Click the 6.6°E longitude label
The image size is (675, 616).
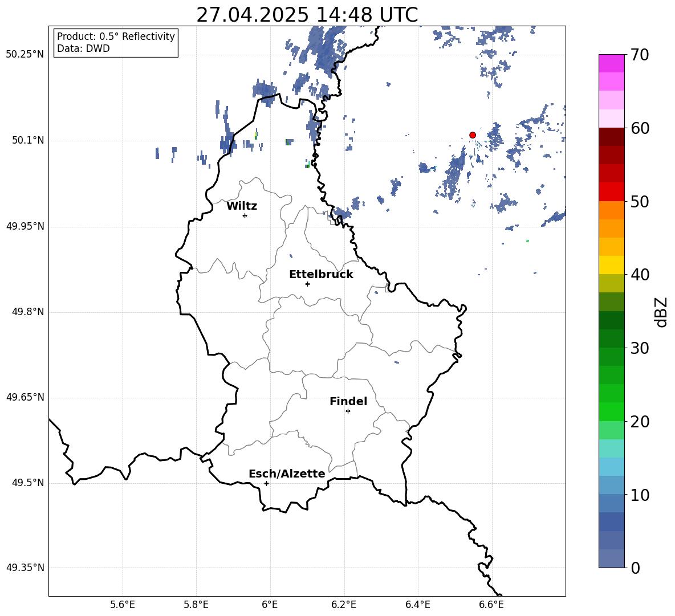491,605
